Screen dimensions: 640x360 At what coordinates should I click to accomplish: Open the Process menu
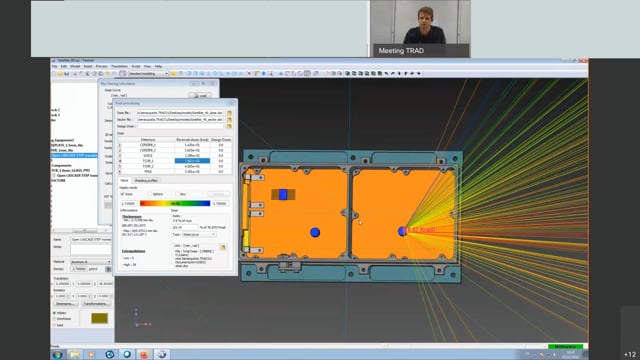click(101, 66)
